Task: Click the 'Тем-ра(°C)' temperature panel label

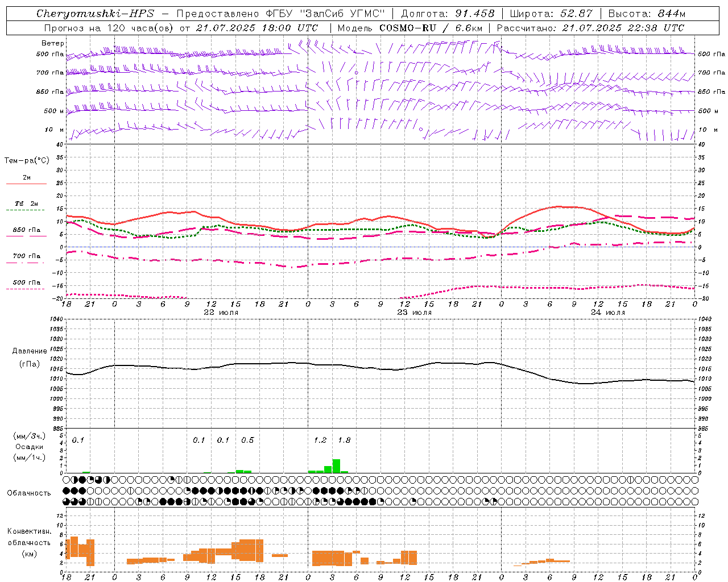Action: pyautogui.click(x=27, y=161)
